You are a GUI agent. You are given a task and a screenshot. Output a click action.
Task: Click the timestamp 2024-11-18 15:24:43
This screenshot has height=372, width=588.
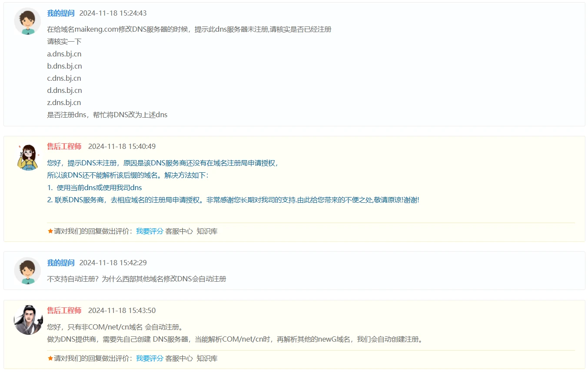[x=113, y=13]
